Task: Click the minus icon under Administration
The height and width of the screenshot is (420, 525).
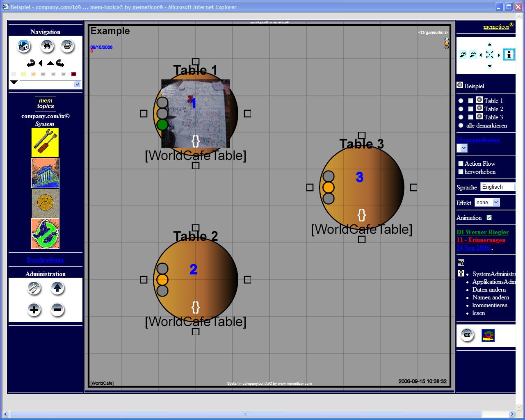Action: (x=57, y=310)
